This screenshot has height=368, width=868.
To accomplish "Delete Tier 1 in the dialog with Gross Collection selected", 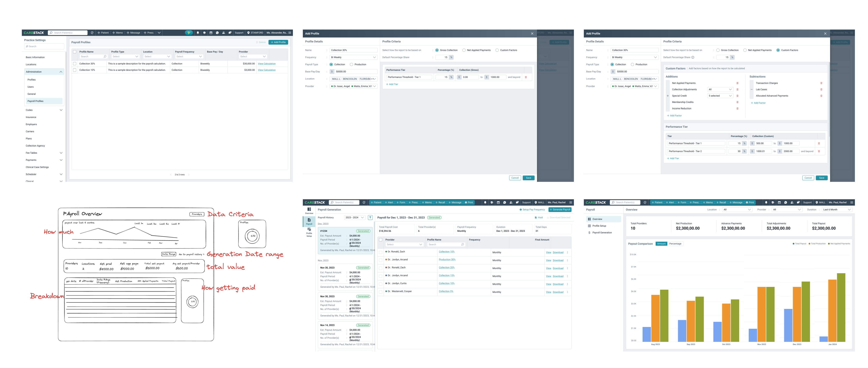I will coord(526,77).
